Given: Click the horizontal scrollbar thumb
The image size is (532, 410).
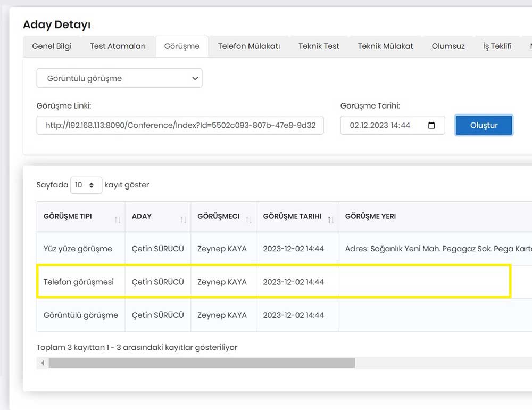Looking at the screenshot, I should click(x=202, y=363).
